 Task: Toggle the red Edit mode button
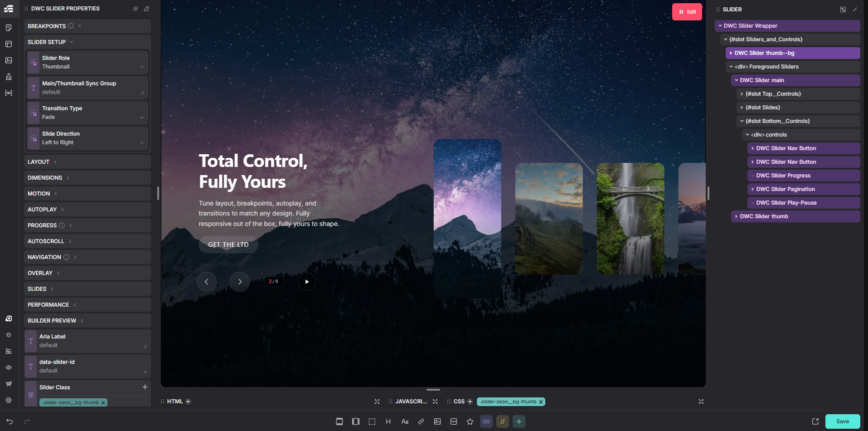687,12
